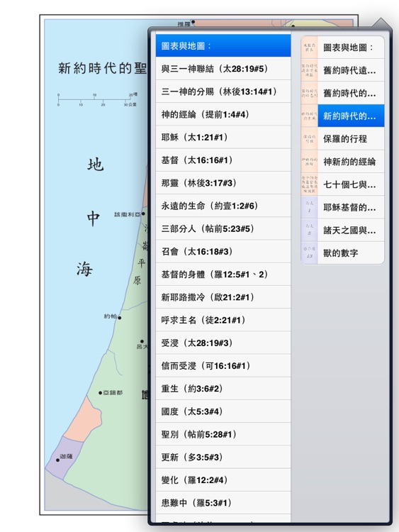399x532 pixels.
Task: Open 保羅的行程 map item
Action: coord(343,139)
